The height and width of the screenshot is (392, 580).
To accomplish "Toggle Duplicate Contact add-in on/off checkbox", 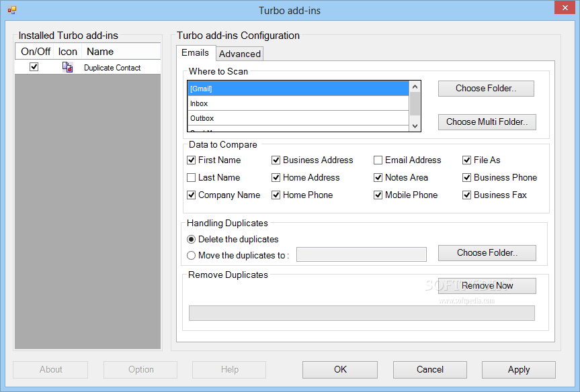I will (34, 67).
